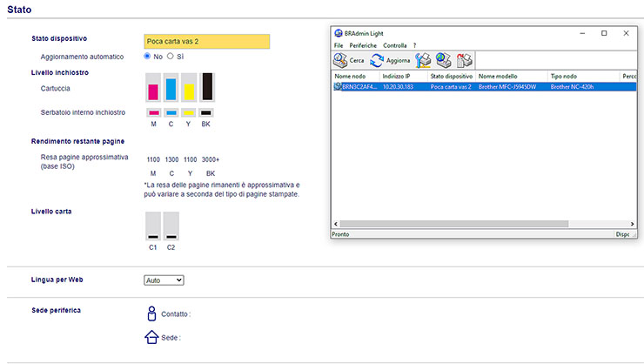Select the BRN3C2AF4 device row

coord(357,87)
